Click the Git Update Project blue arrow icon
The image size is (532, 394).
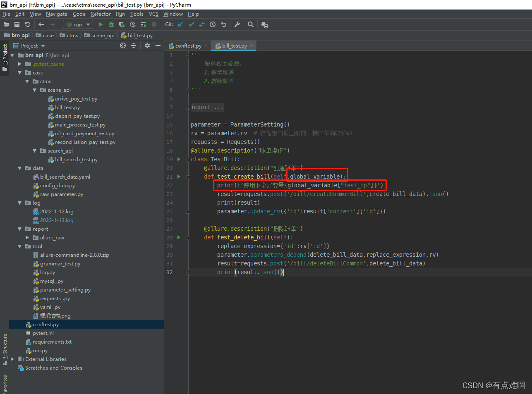pyautogui.click(x=180, y=25)
